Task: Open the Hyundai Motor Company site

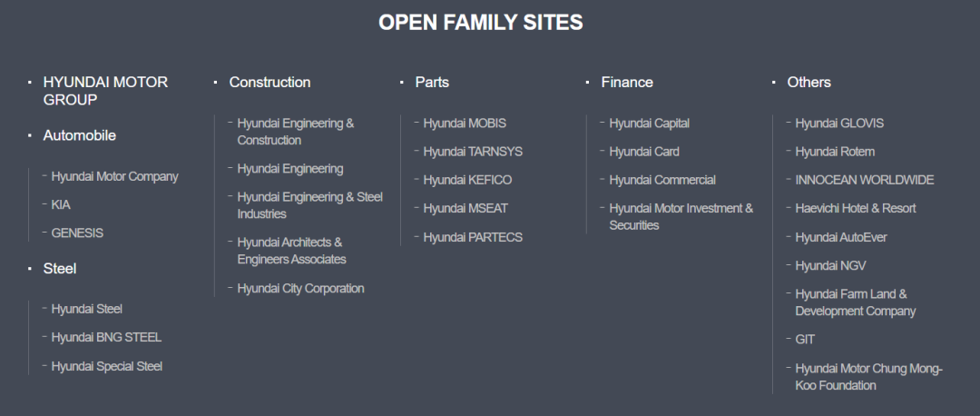Action: pyautogui.click(x=114, y=176)
